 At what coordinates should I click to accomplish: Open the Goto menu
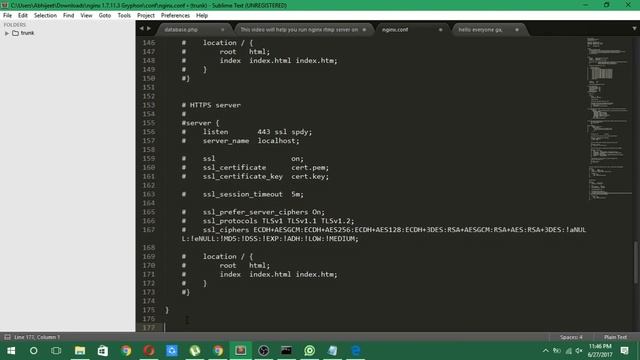pyautogui.click(x=104, y=16)
